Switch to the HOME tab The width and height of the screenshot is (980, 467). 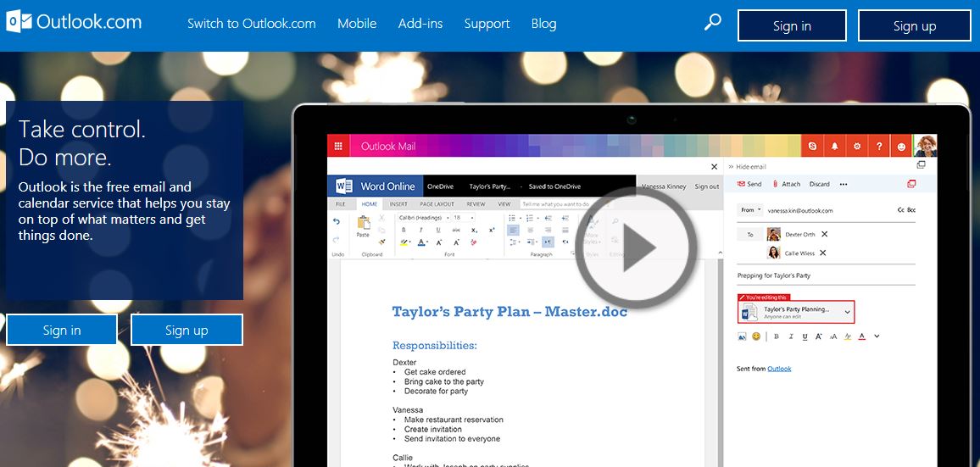[x=370, y=203]
